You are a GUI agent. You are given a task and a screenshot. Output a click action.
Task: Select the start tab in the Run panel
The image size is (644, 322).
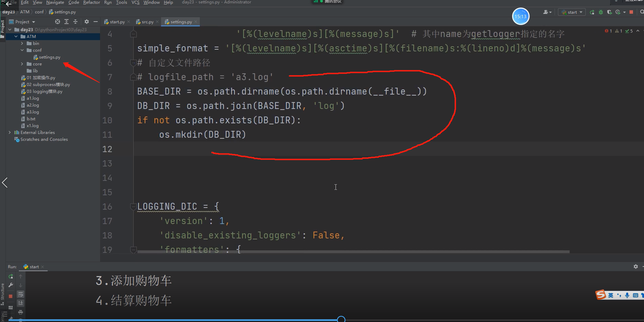coord(34,267)
